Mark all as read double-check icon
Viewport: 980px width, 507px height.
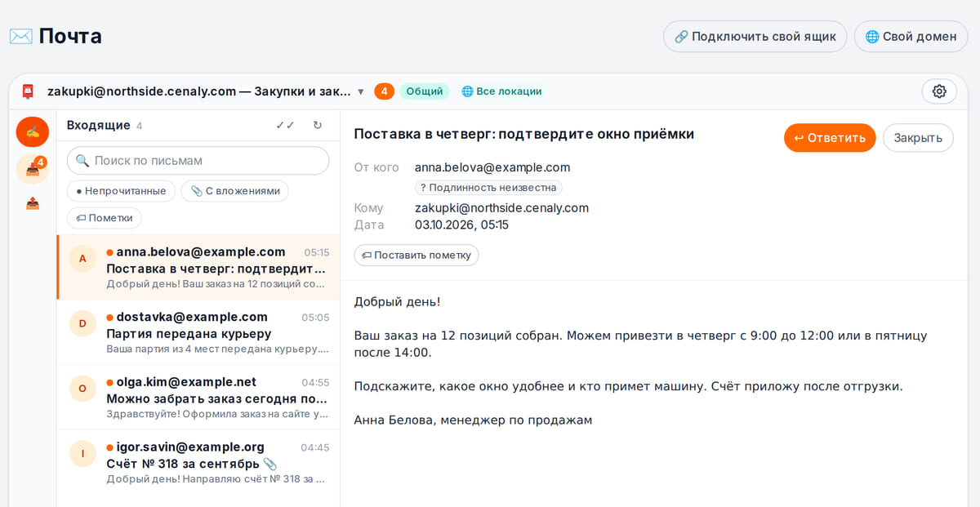[x=285, y=125]
